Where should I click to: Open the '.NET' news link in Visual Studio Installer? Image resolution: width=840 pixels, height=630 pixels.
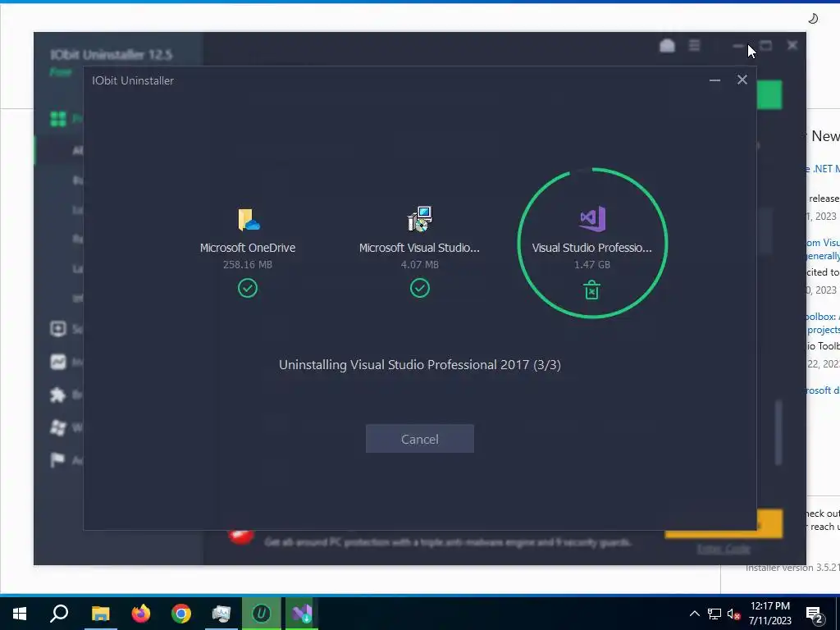[x=822, y=169]
